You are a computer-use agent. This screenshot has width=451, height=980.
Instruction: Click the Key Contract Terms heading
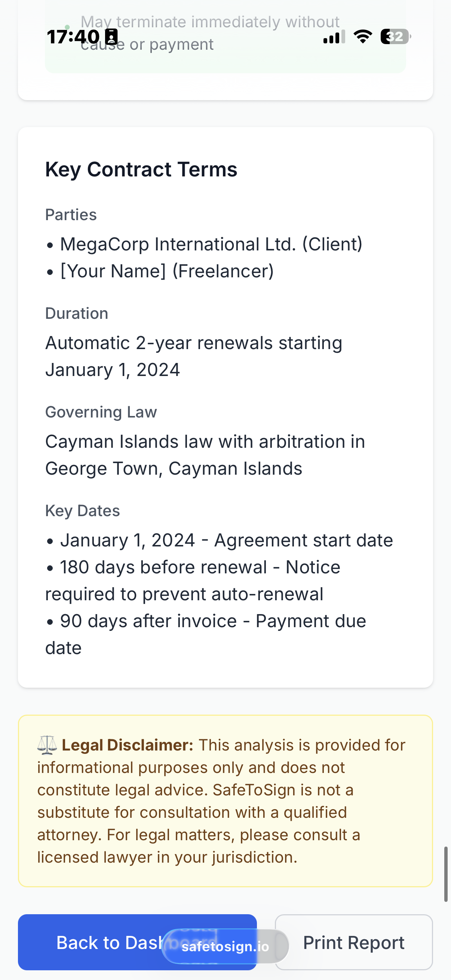tap(141, 169)
